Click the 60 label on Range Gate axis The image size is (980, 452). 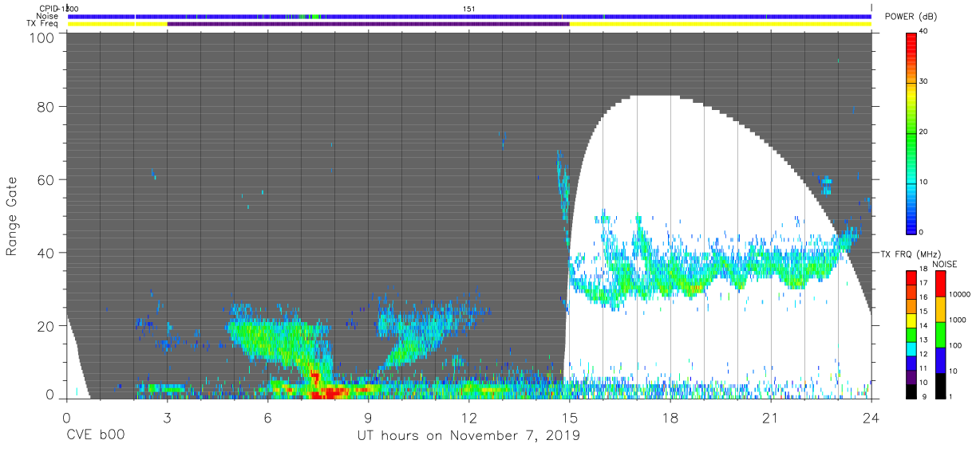pyautogui.click(x=46, y=180)
